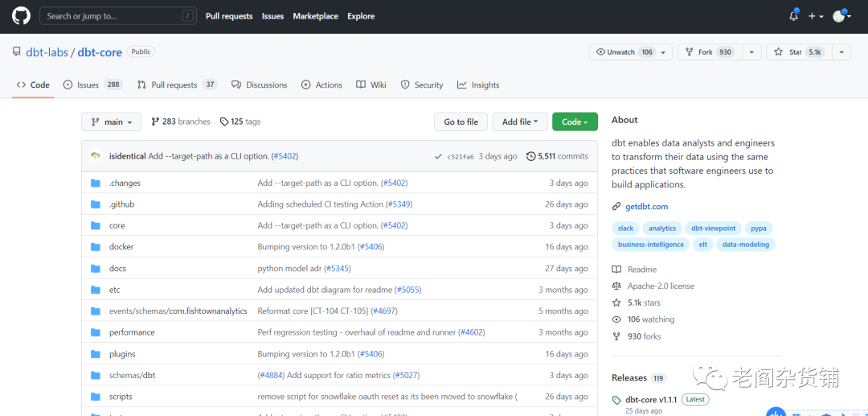Switch to the Actions tab
Image resolution: width=868 pixels, height=416 pixels.
click(321, 84)
